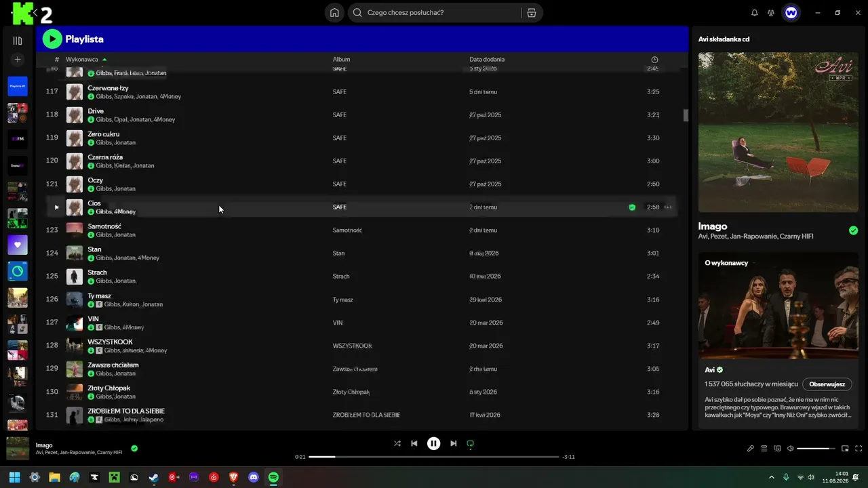Open Avi artist name in O wykonawcy card
868x488 pixels.
(x=710, y=370)
